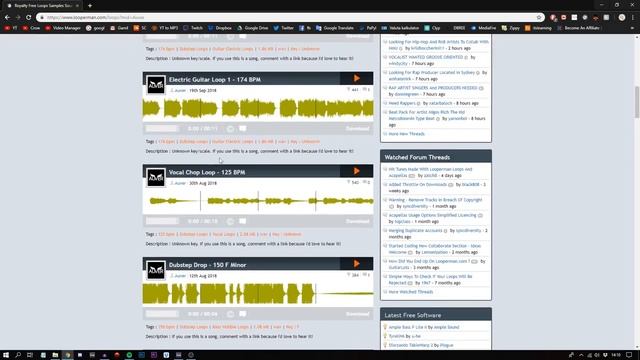Open More New Threads link
Image resolution: width=640 pixels, height=360 pixels.
[406, 134]
